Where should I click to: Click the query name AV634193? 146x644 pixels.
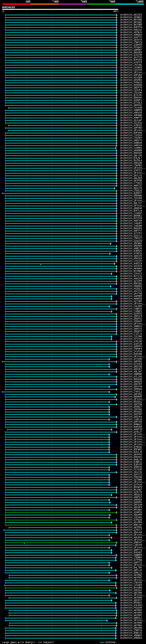point(8,7)
